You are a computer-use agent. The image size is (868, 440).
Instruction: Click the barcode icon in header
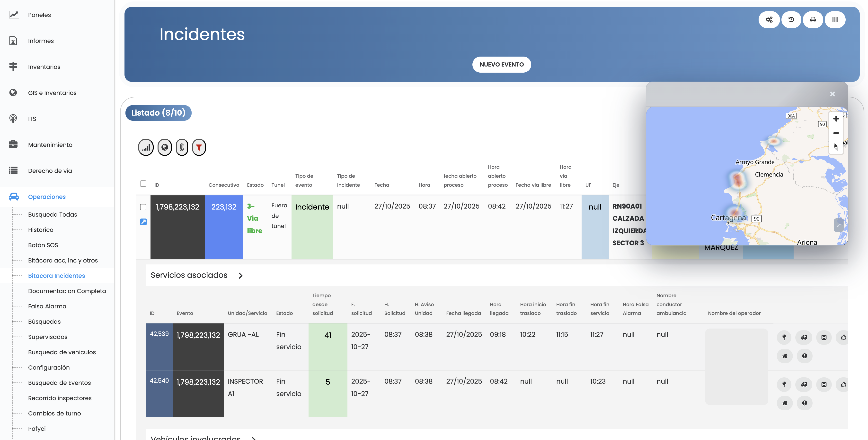(835, 20)
